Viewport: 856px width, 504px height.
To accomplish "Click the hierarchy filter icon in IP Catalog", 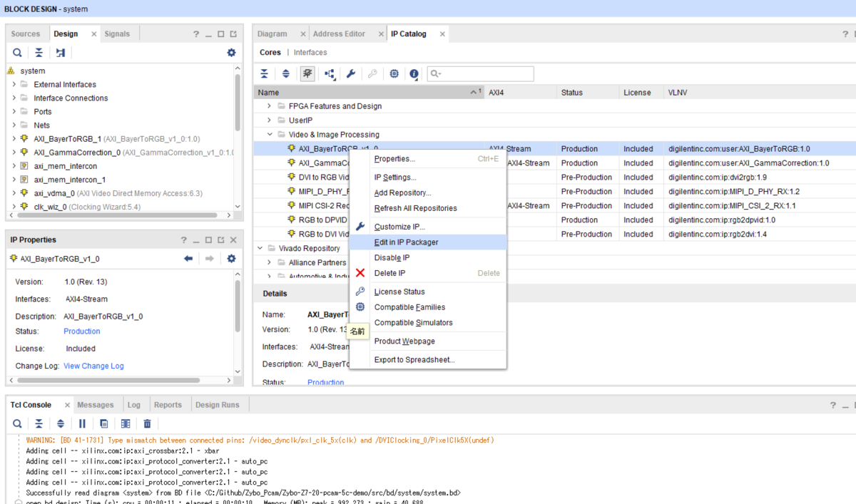I will click(x=330, y=73).
